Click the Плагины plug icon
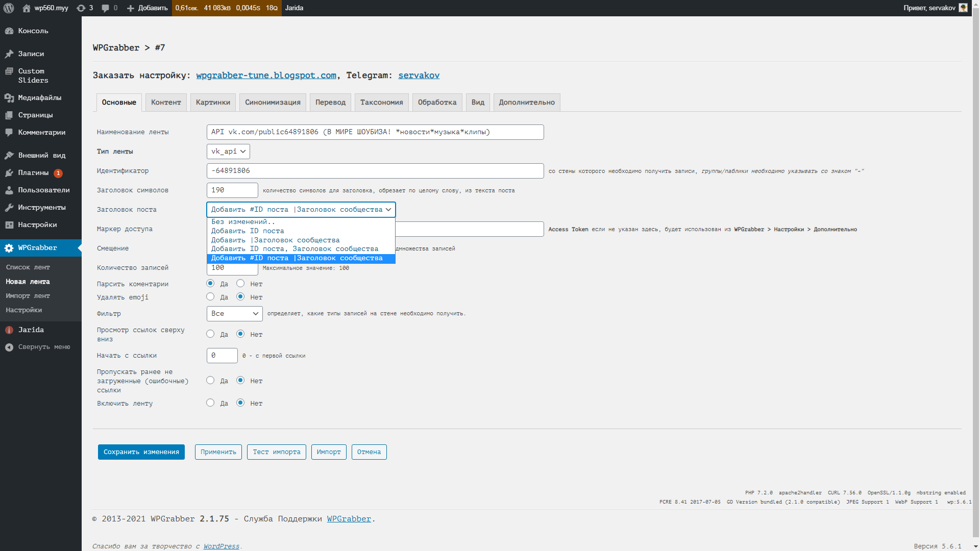 (x=9, y=173)
